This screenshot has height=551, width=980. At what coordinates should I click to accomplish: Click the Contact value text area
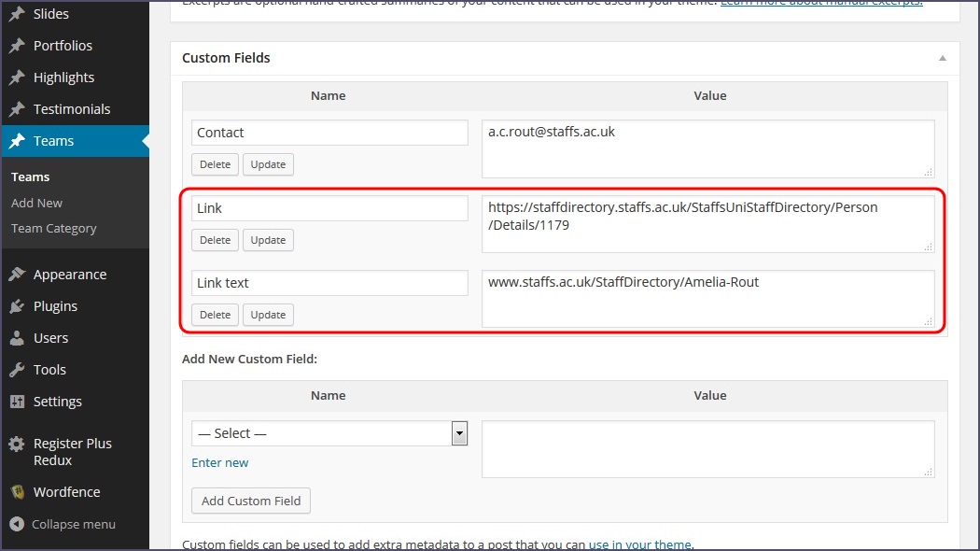(x=707, y=148)
